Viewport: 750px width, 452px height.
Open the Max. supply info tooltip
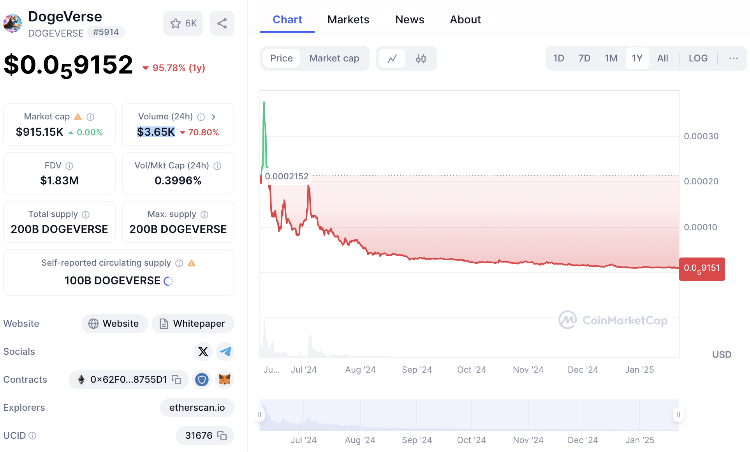coord(204,215)
